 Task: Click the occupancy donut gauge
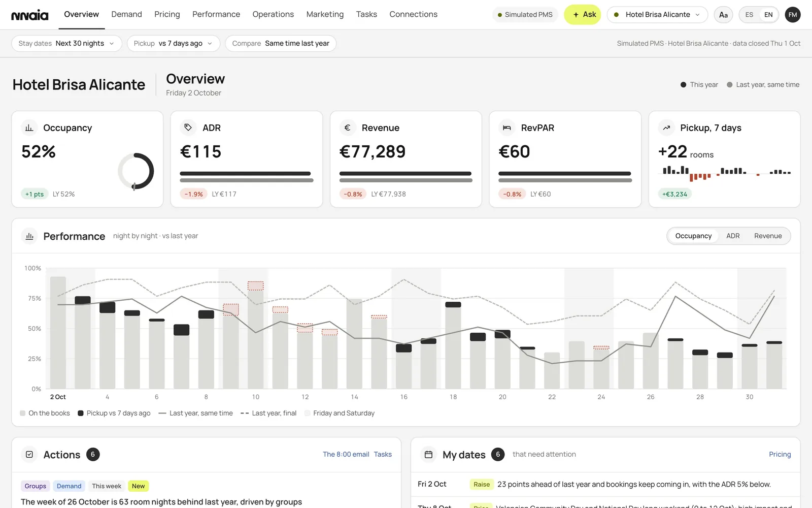pos(136,171)
